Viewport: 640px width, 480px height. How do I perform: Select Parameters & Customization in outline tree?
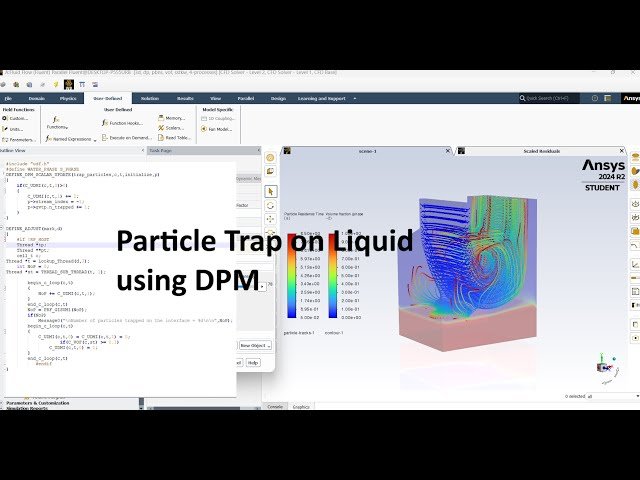(x=38, y=403)
